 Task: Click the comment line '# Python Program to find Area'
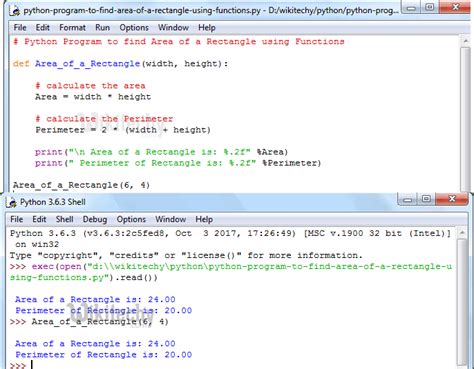[x=179, y=42]
